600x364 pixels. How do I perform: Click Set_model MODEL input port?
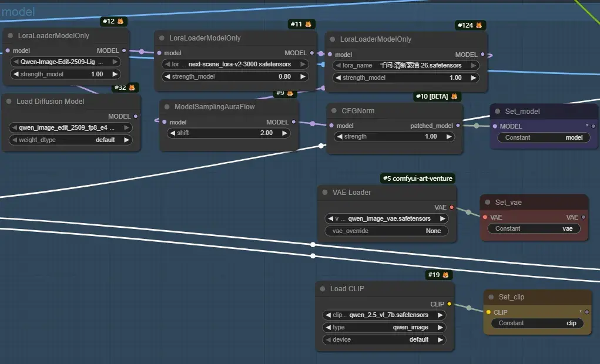(x=495, y=126)
